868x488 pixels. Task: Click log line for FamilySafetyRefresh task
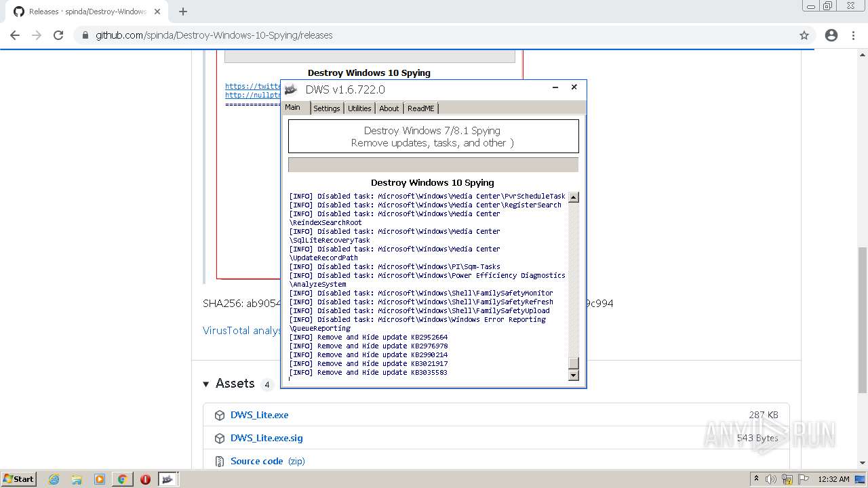[x=421, y=302]
